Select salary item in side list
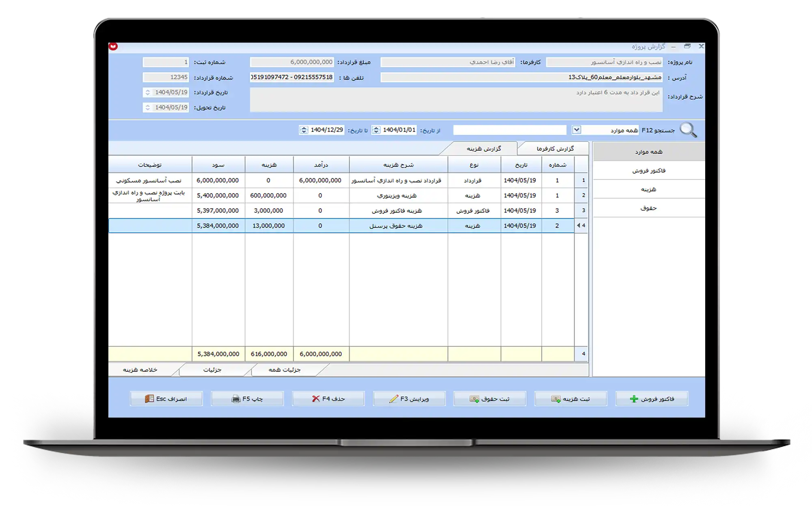Image resolution: width=812 pixels, height=506 pixels. (x=648, y=208)
